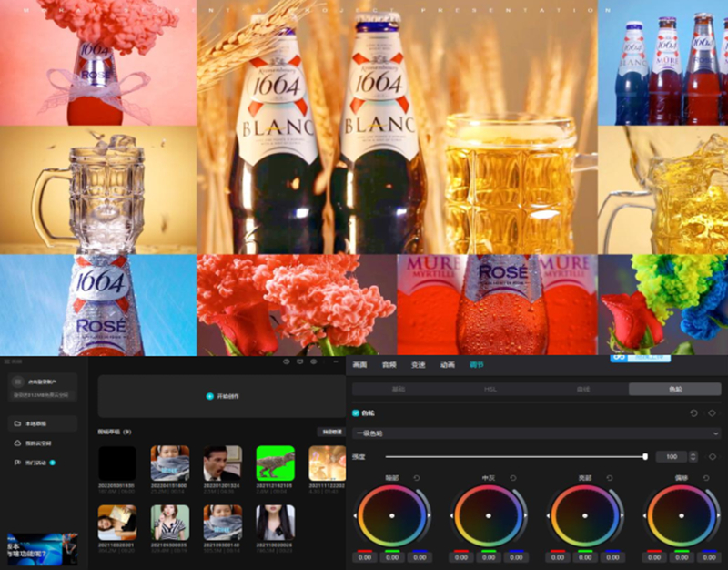Select the 色轮 adjustment sub-tab
This screenshot has width=728, height=570.
coord(674,389)
